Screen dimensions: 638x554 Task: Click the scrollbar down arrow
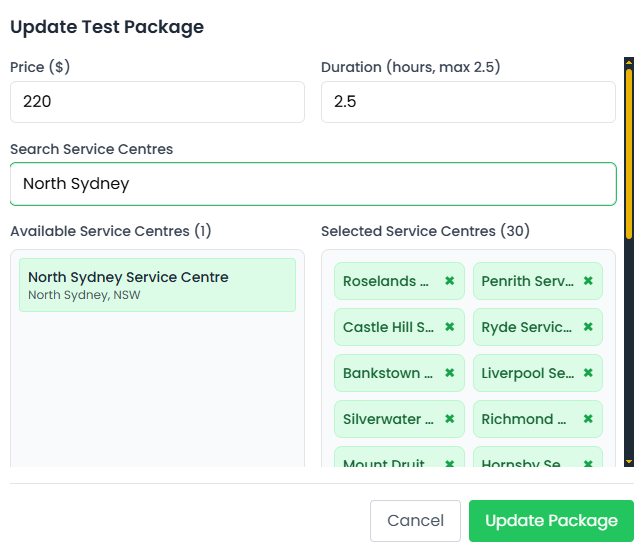click(628, 461)
